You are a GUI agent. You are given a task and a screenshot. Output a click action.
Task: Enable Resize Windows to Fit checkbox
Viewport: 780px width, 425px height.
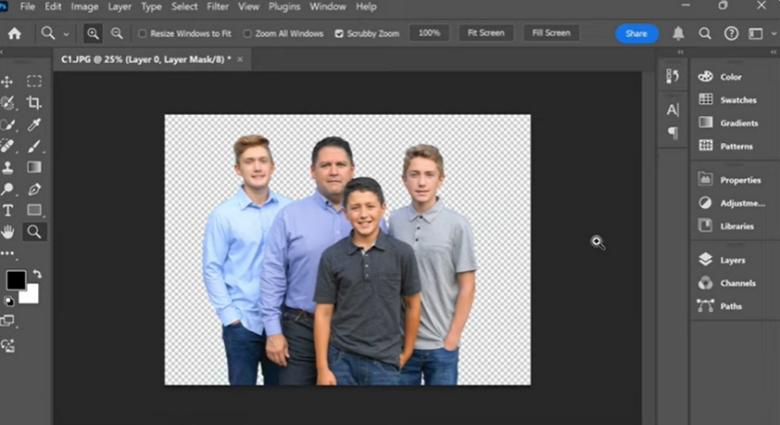(x=142, y=33)
